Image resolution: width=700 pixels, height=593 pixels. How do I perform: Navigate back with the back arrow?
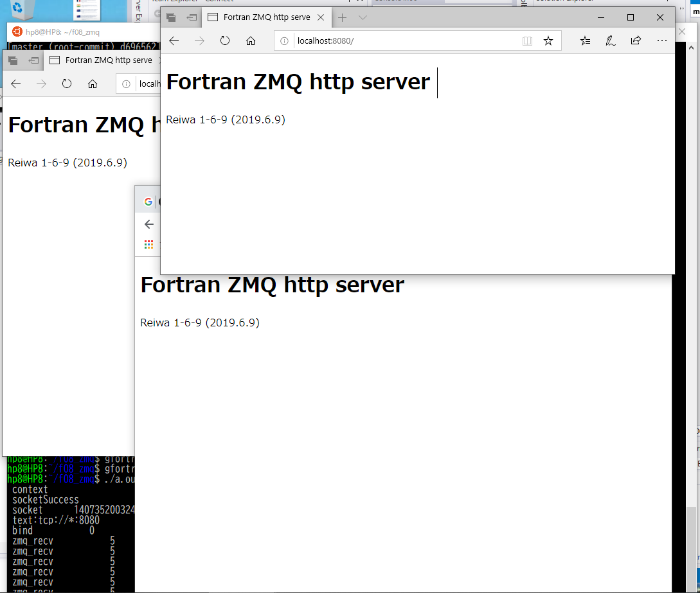pos(174,40)
